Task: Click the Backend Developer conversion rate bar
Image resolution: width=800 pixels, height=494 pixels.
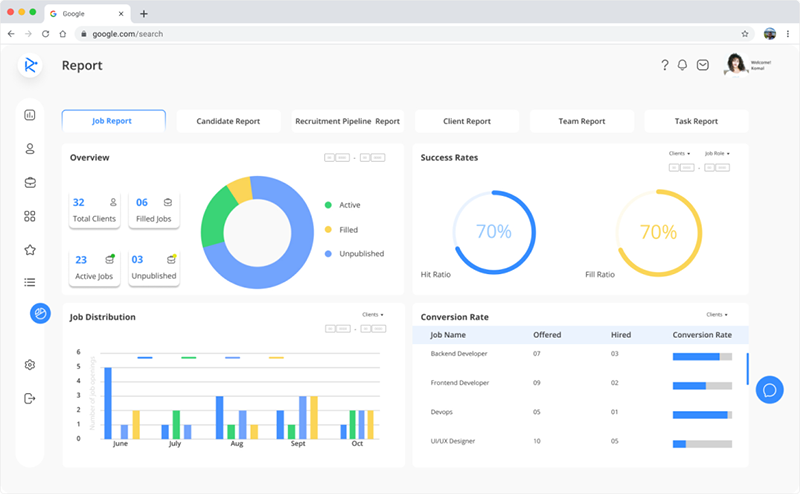Action: [702, 357]
